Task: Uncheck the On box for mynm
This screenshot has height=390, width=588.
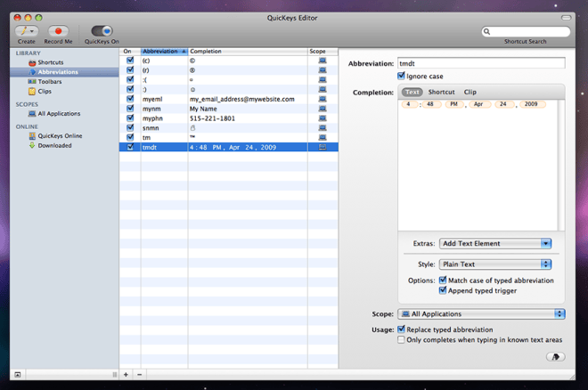Action: 130,109
